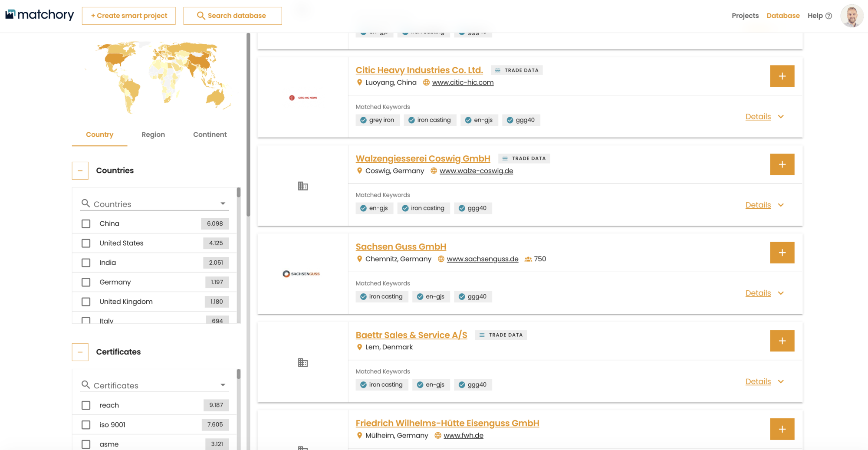The image size is (868, 450).
Task: Check the asme certificate filter
Action: pos(86,444)
